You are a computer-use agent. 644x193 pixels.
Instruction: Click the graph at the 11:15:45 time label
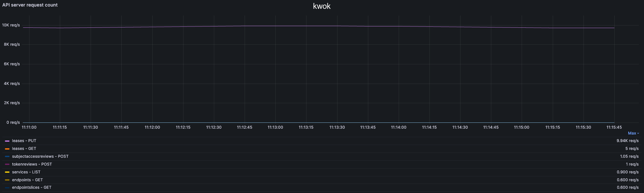point(614,127)
